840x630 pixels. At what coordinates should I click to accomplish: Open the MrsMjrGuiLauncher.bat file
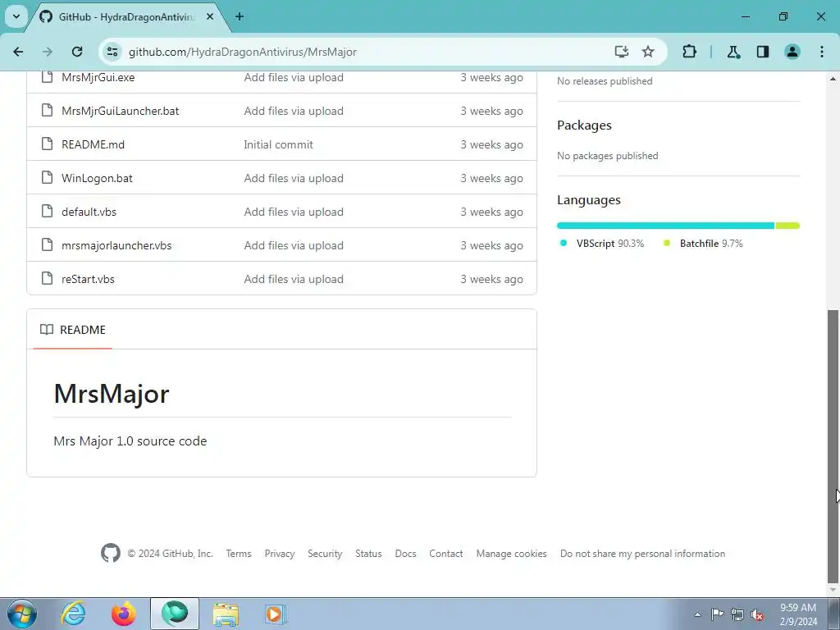tap(120, 111)
